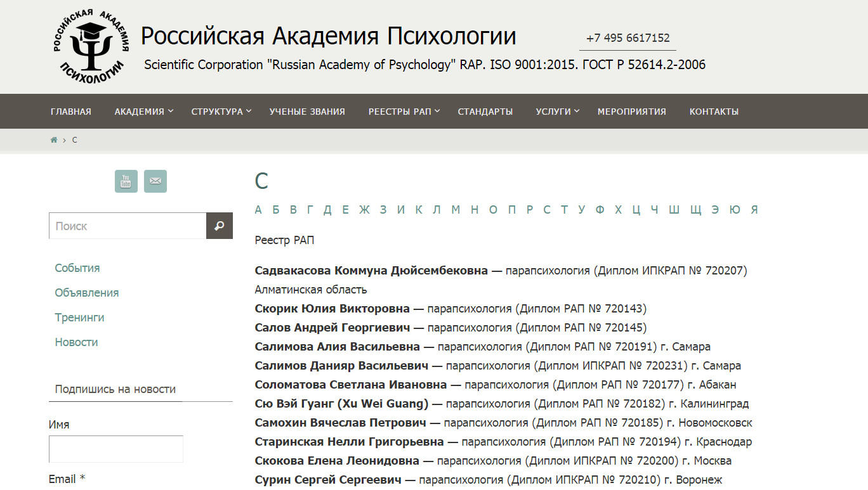Select letter Д in alphabet index
868x490 pixels.
(x=327, y=210)
